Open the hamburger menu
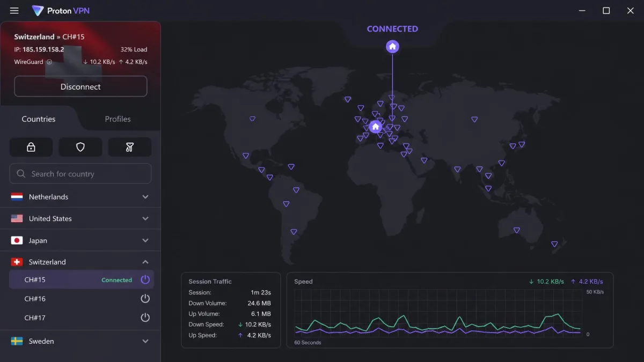The height and width of the screenshot is (362, 644). pyautogui.click(x=14, y=11)
